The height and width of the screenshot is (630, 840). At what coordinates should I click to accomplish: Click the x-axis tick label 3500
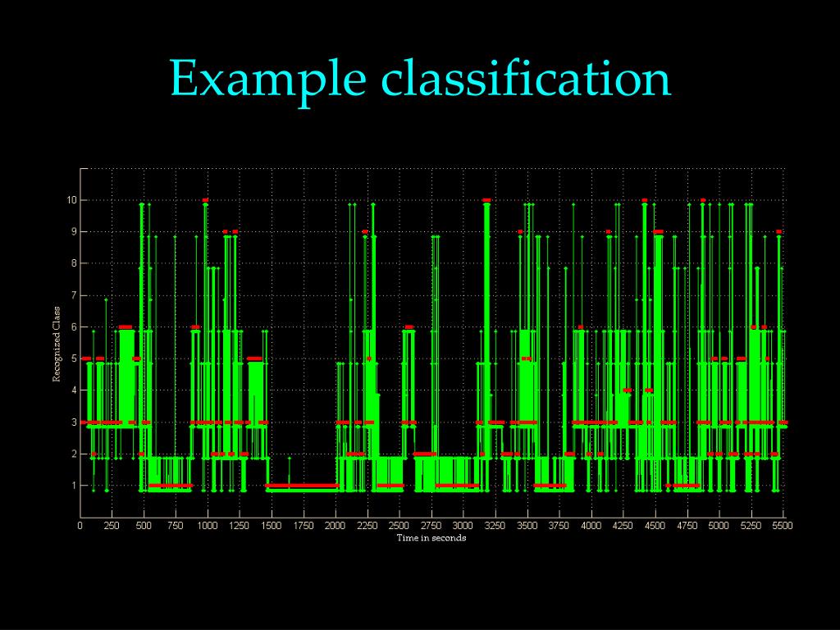coord(527,526)
